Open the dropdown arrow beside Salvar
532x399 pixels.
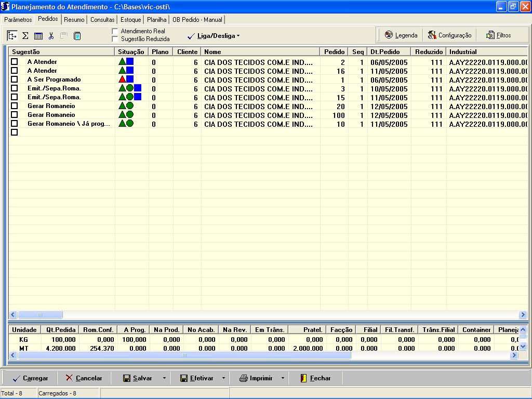(164, 378)
